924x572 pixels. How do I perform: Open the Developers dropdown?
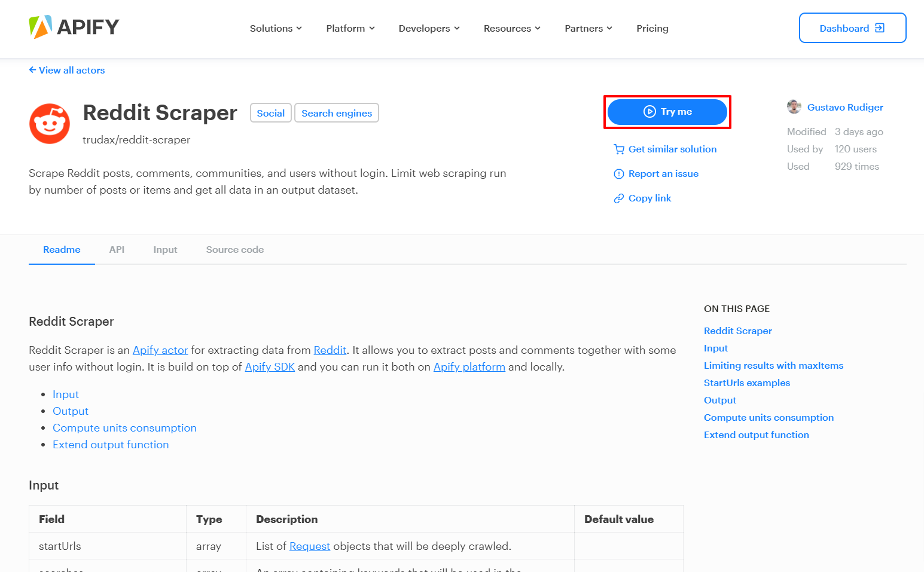point(429,28)
